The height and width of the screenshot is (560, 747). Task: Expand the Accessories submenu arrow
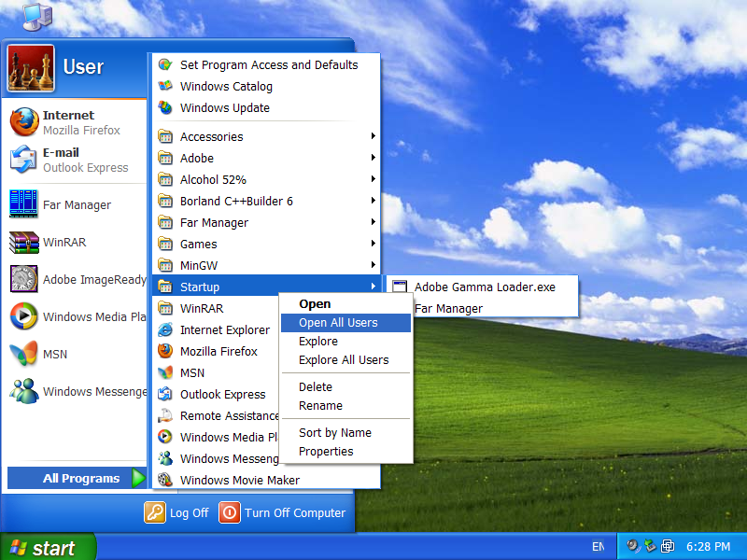373,136
